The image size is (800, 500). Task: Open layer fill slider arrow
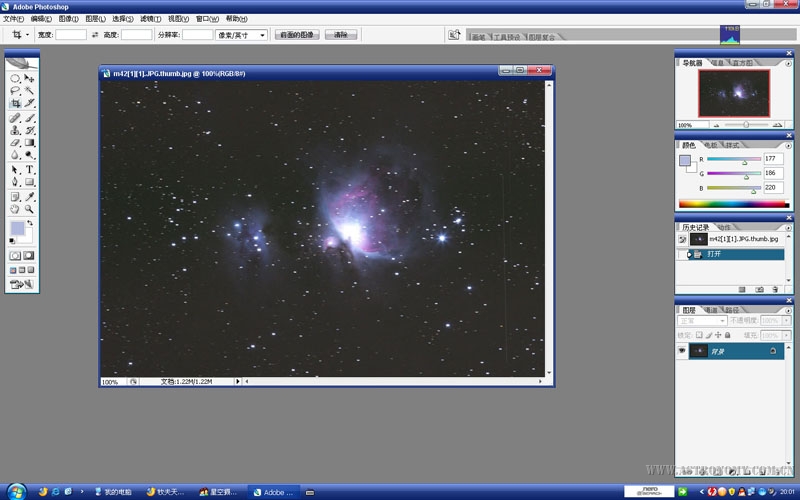click(x=786, y=335)
